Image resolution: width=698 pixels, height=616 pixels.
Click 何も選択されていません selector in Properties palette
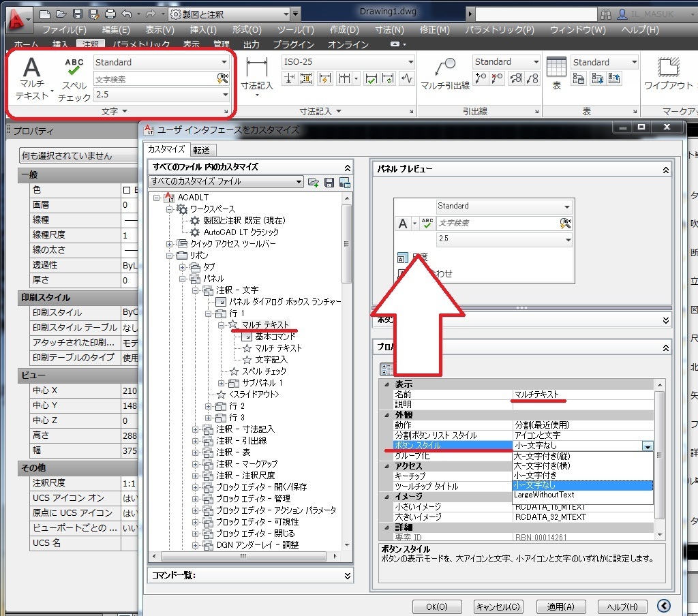pyautogui.click(x=79, y=156)
